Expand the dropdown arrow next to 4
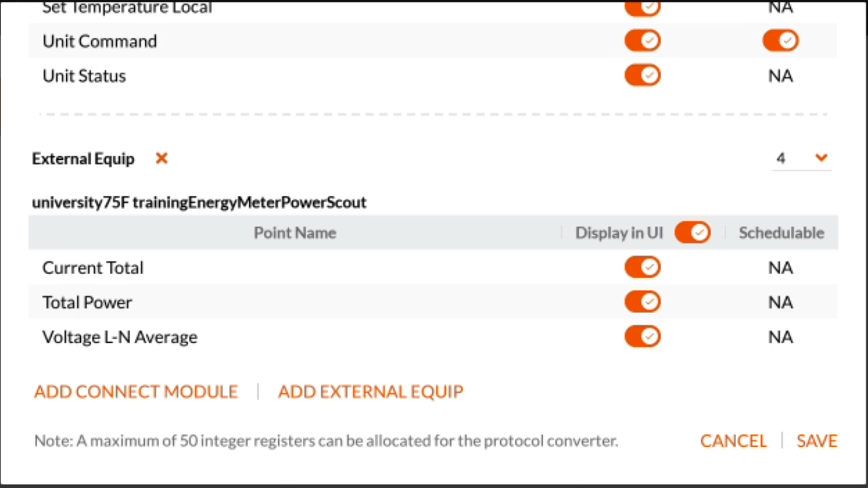Image resolution: width=868 pixels, height=488 pixels. 821,158
